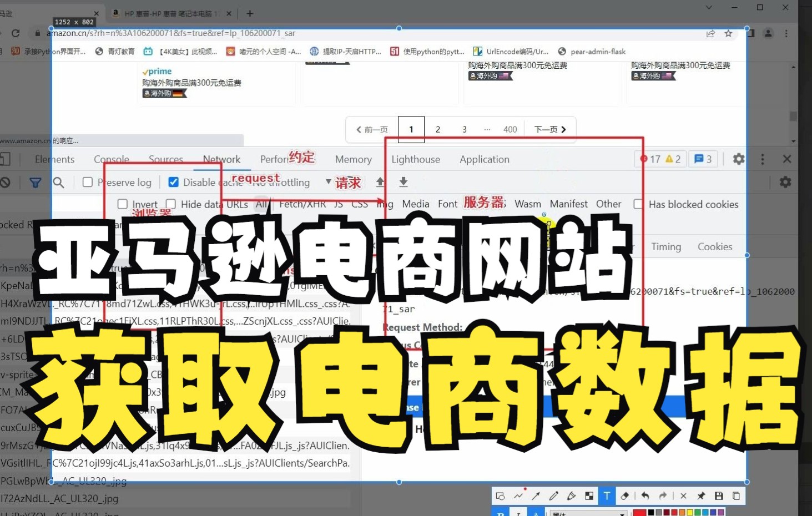Filter requests by Font type

447,204
